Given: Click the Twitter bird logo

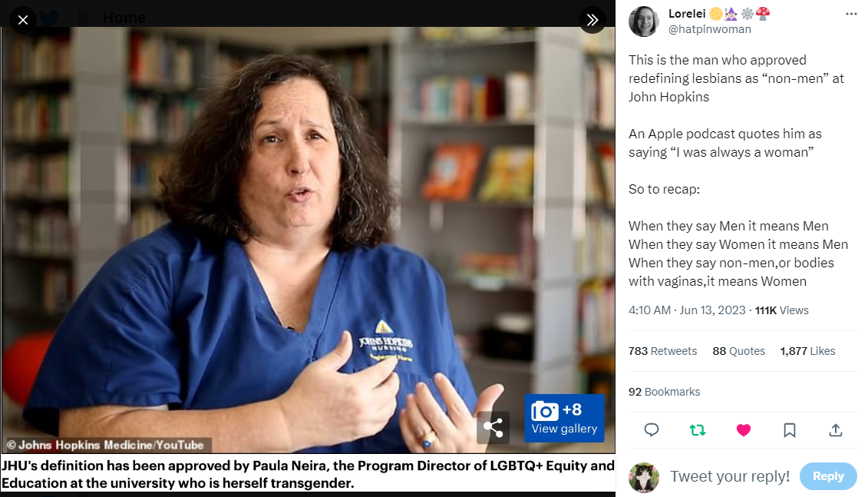Looking at the screenshot, I should 48,17.
